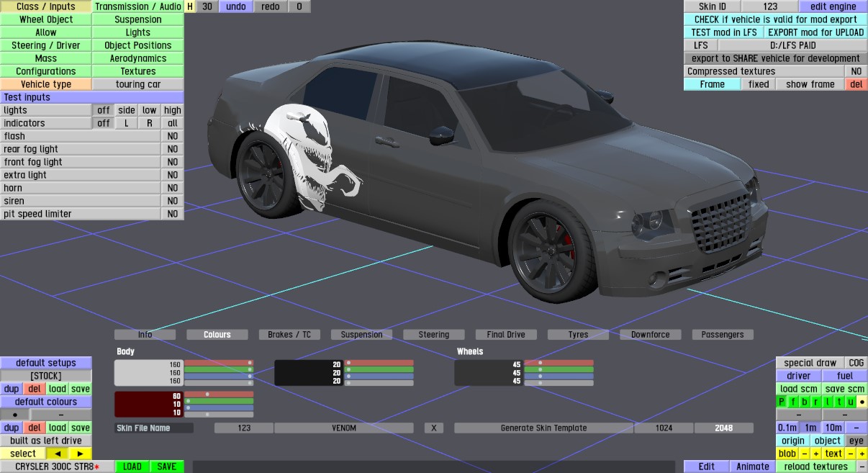Switch to the Final Drive tab
This screenshot has height=473, width=868.
click(506, 334)
